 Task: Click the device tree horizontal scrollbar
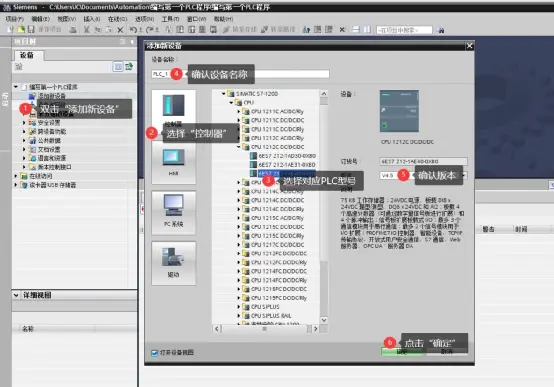(266, 329)
